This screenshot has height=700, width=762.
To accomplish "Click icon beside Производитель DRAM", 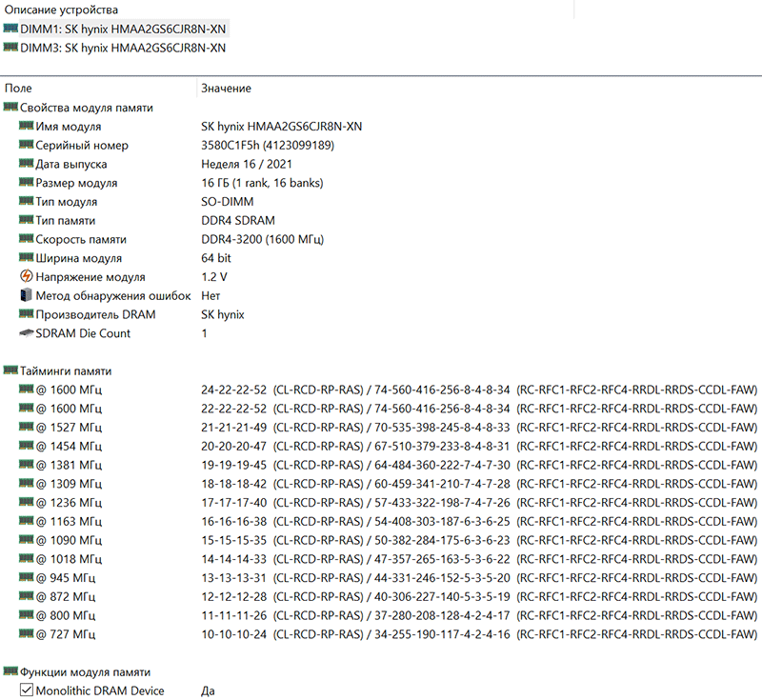I will click(26, 314).
